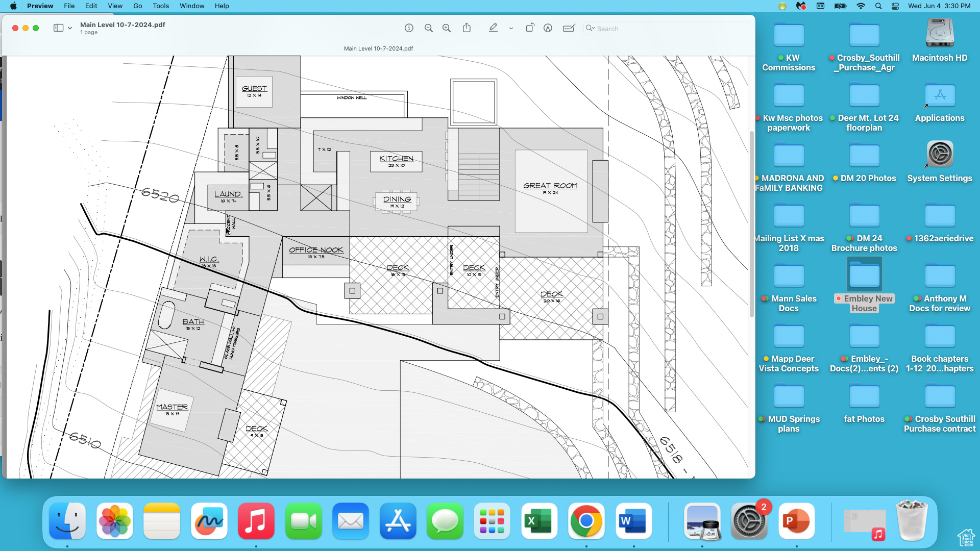Click the document vertical scrollbar
The height and width of the screenshot is (551, 980).
coord(751,224)
